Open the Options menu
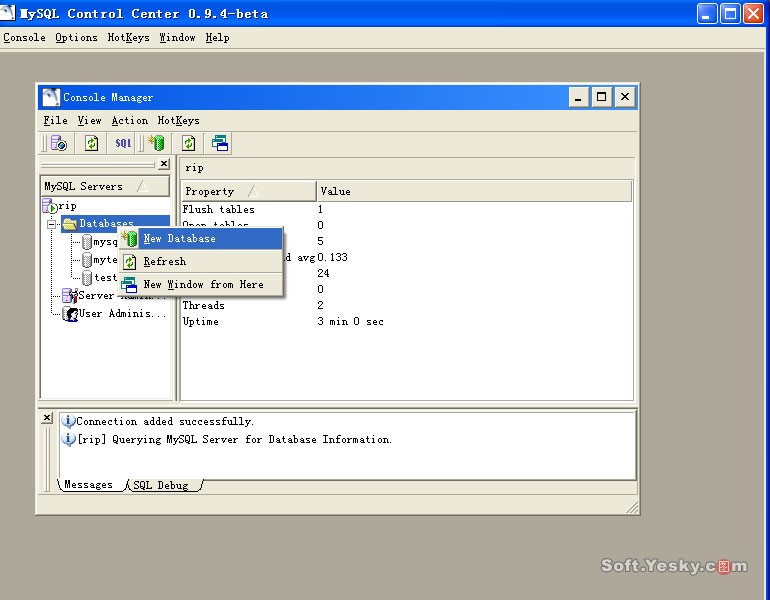This screenshot has width=770, height=600. 76,37
